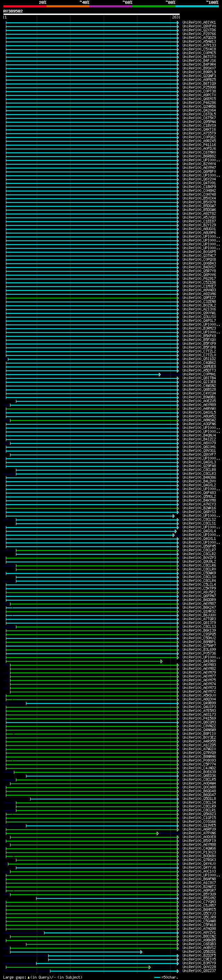Select hit label UniRef100_B2WK16
The height and width of the screenshot is (980, 222).
(x=199, y=508)
